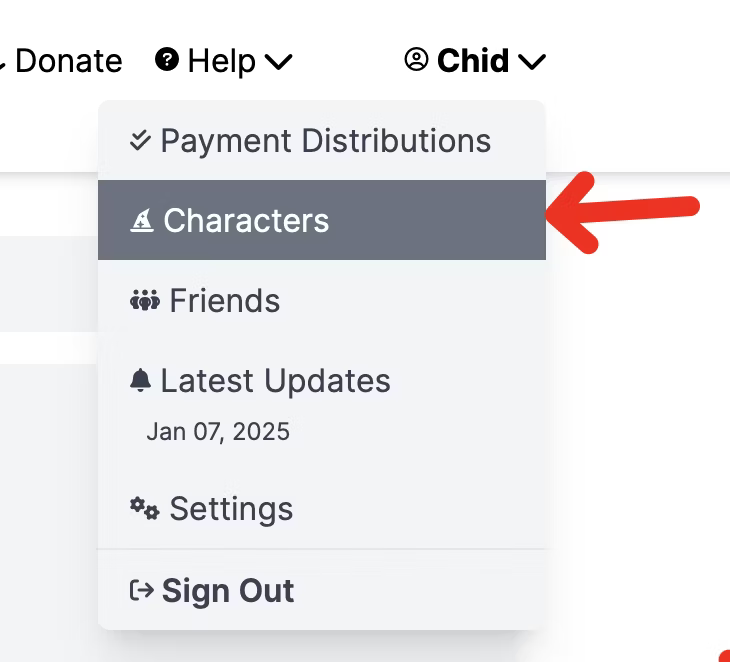
Task: Select Payment Distributions menu entry
Action: (x=322, y=140)
